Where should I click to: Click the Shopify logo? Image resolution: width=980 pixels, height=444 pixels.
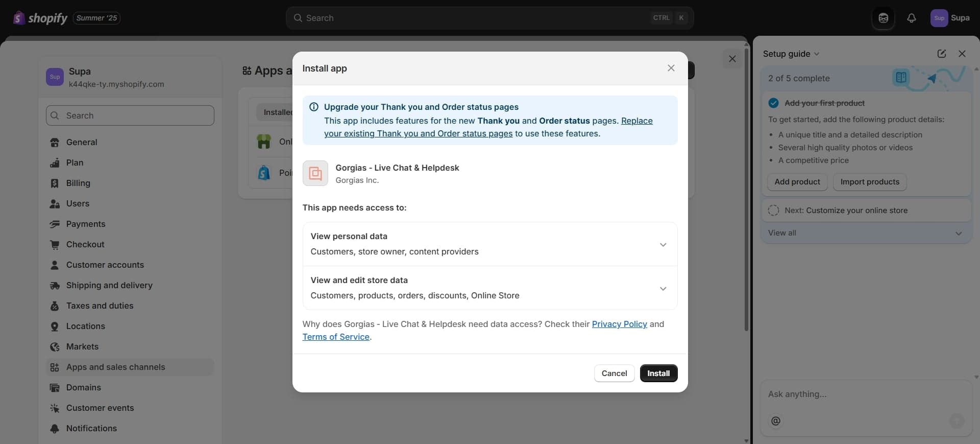pos(18,18)
